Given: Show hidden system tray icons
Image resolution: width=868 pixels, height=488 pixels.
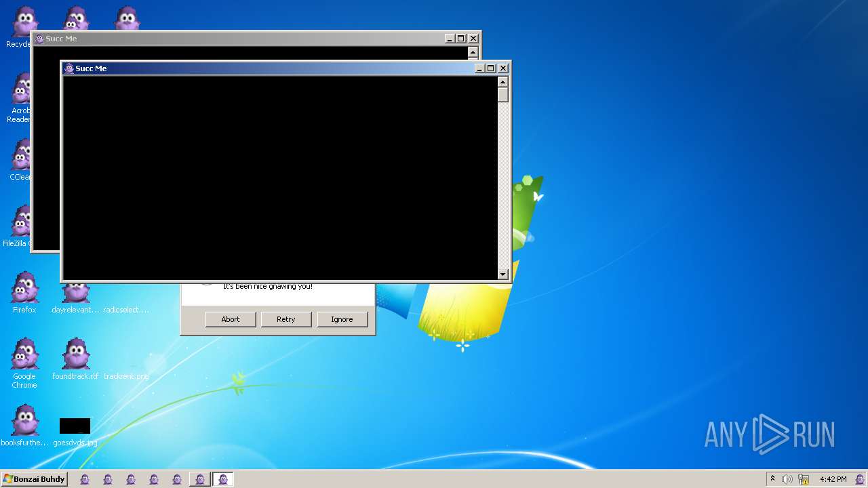Looking at the screenshot, I should click(x=772, y=479).
